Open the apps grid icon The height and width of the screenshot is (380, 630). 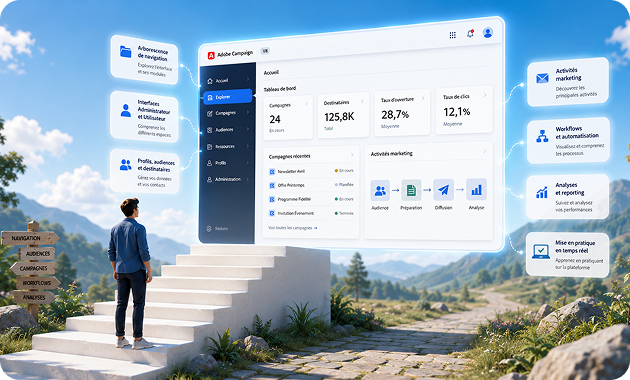tap(452, 35)
